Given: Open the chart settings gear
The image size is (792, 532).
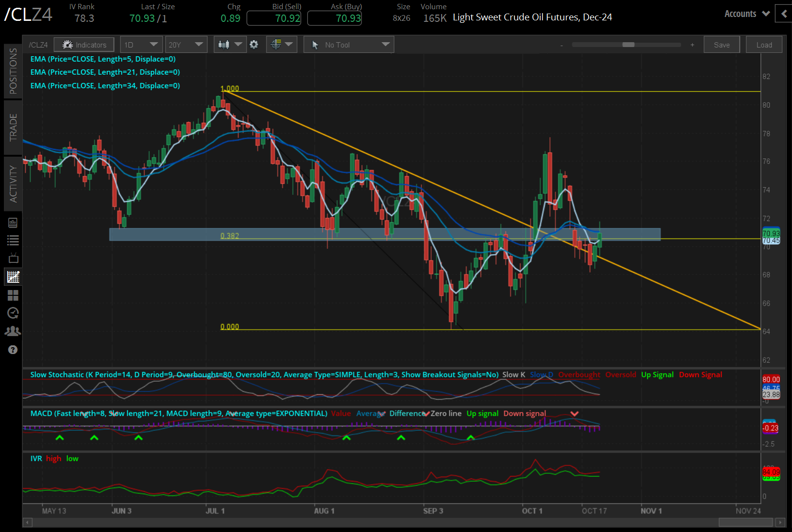Looking at the screenshot, I should coord(254,44).
